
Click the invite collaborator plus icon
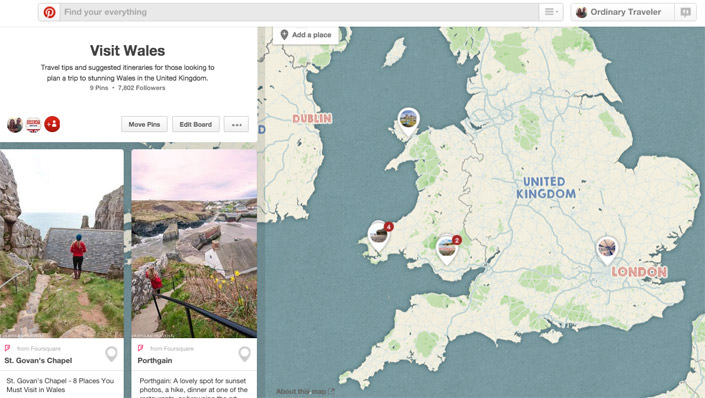point(52,124)
